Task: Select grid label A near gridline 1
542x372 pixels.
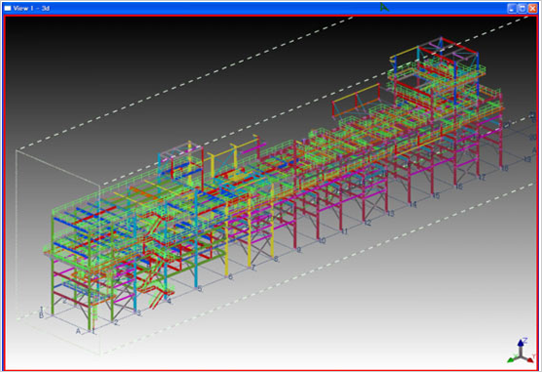Action: coord(78,331)
